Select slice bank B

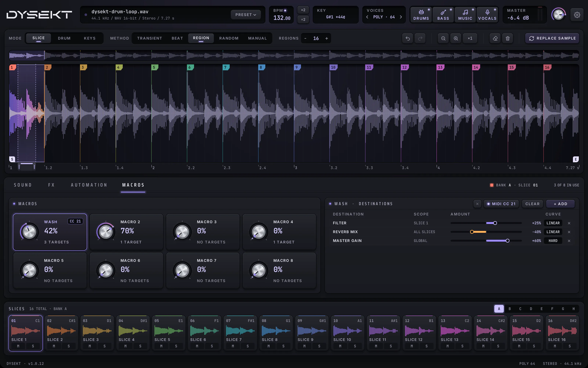click(510, 309)
